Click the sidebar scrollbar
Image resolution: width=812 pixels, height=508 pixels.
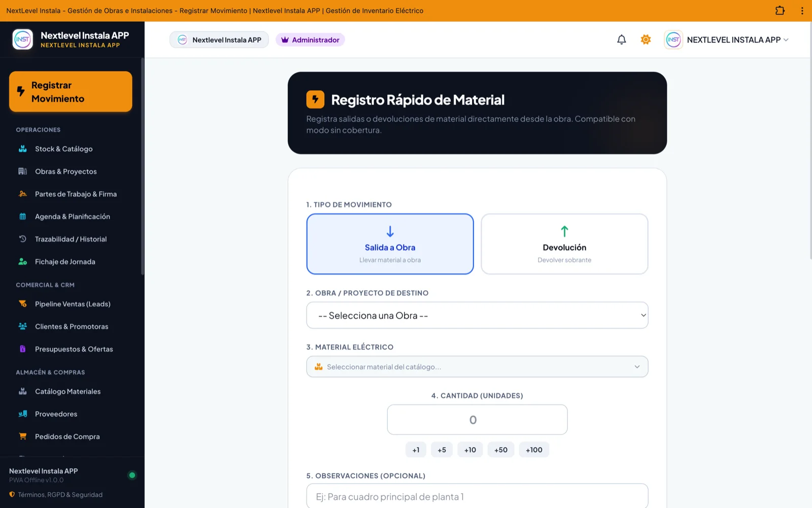tap(143, 167)
